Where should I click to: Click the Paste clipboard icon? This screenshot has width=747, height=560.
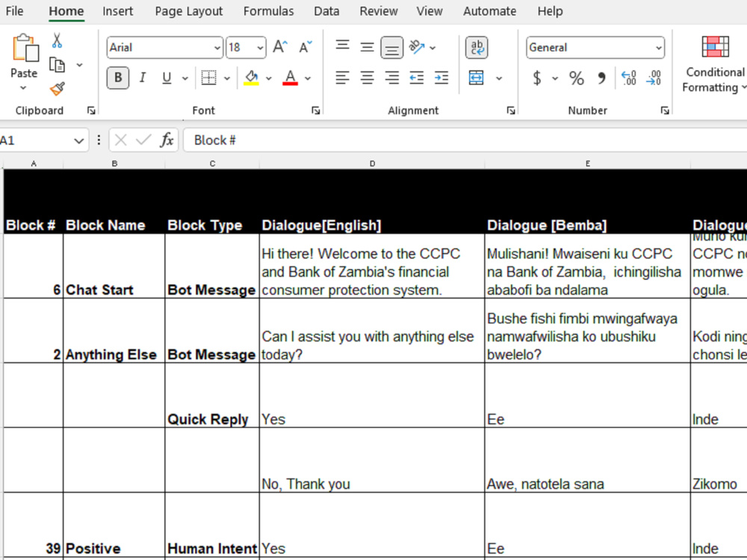click(25, 49)
